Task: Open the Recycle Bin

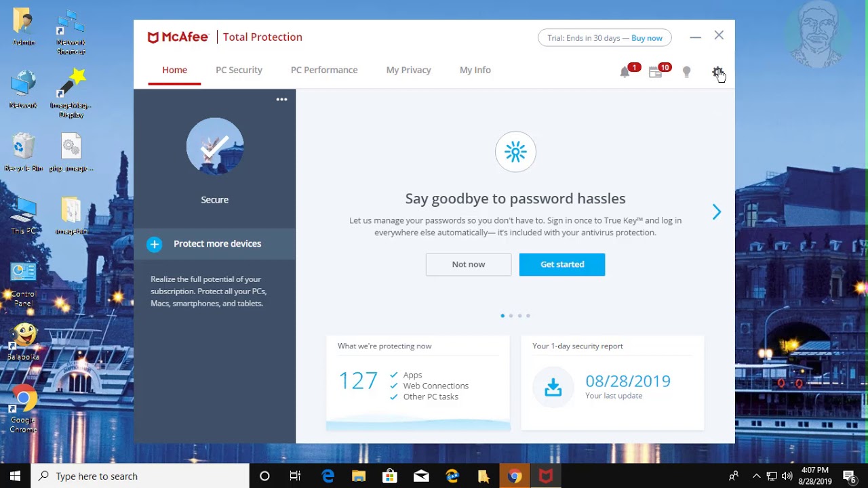Action: (23, 152)
